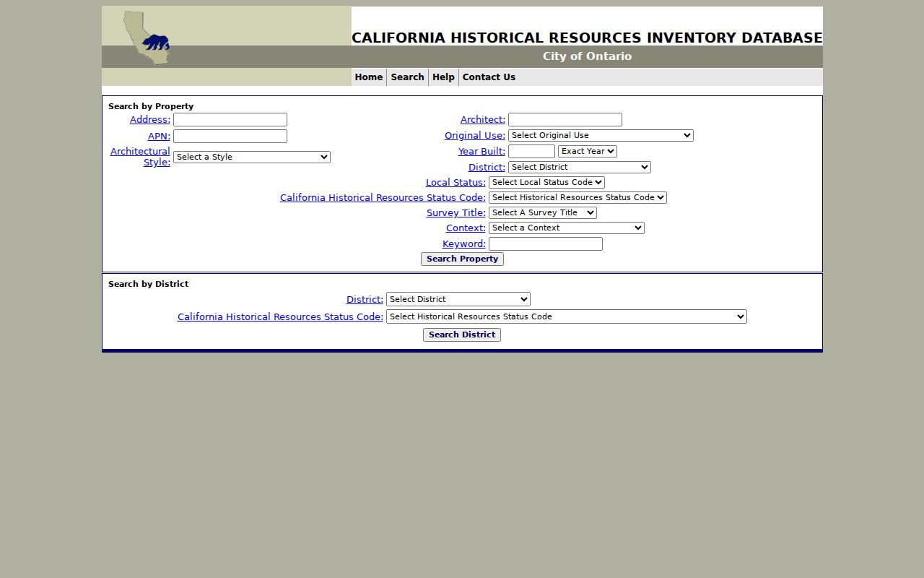
Task: Follow property section Historical Resources Status Code link
Action: (383, 198)
